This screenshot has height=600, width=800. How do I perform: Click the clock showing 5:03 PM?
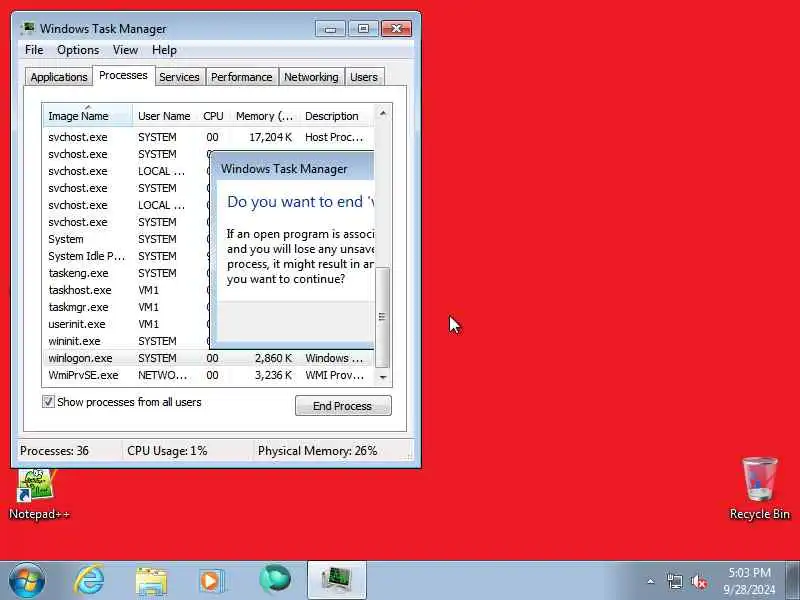[749, 572]
